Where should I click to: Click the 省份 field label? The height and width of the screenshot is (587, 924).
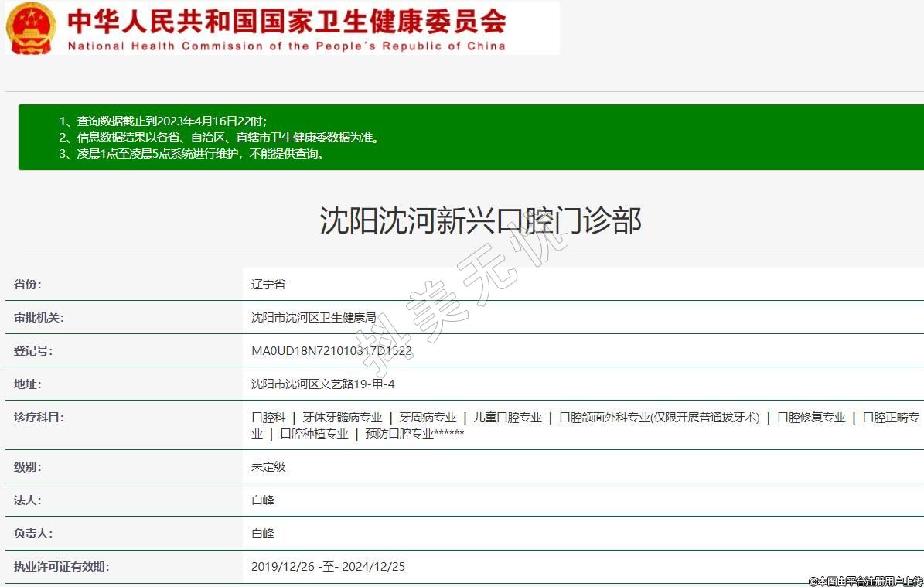(28, 284)
